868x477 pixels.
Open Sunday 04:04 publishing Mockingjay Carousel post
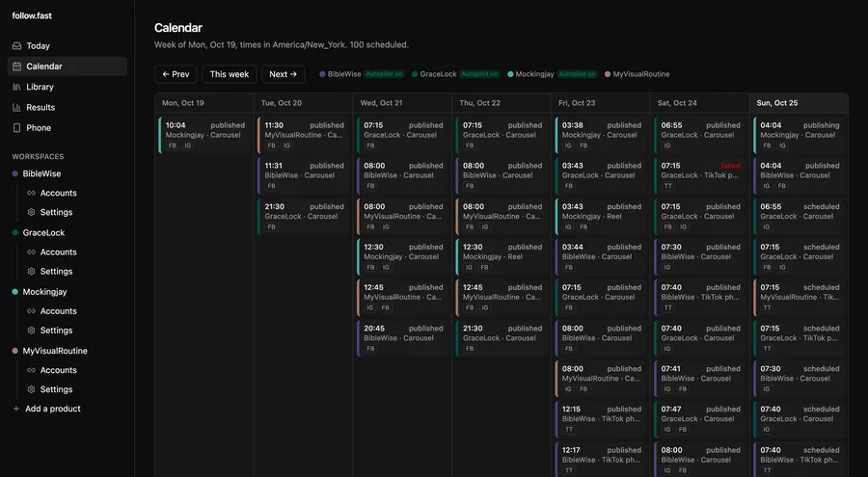(800, 135)
